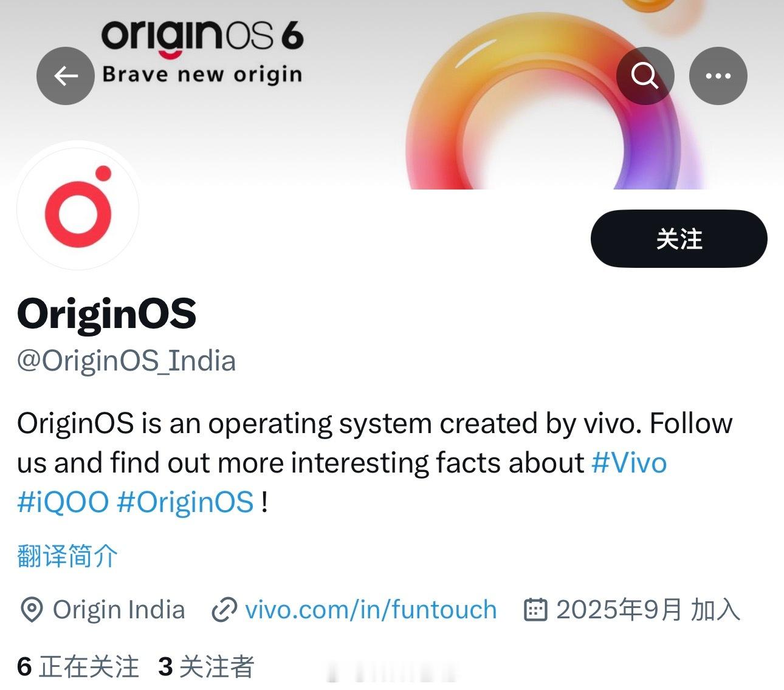Tap the back arrow icon
The height and width of the screenshot is (690, 784).
click(x=66, y=76)
